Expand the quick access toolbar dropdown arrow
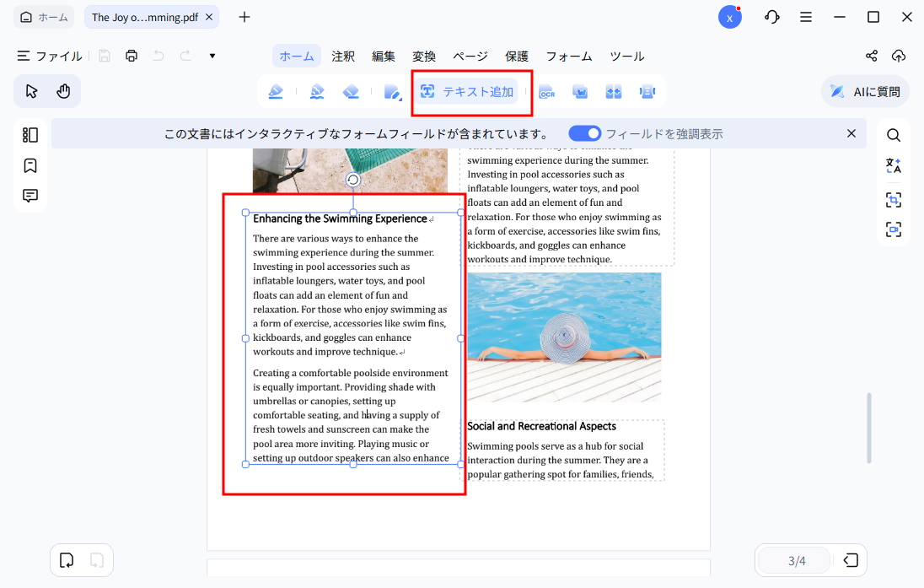The height and width of the screenshot is (588, 924). click(x=212, y=56)
